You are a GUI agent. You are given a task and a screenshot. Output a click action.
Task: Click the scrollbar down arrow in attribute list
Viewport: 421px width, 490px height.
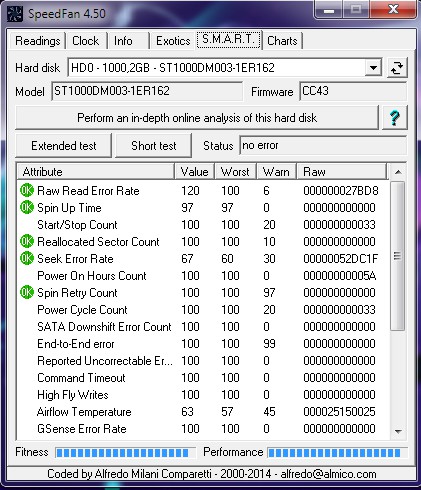pos(398,431)
